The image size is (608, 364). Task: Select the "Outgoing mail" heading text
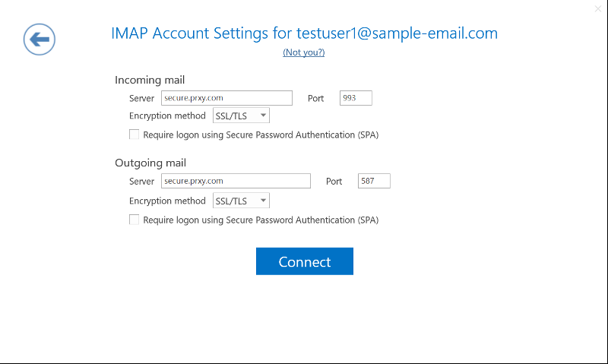(x=150, y=163)
